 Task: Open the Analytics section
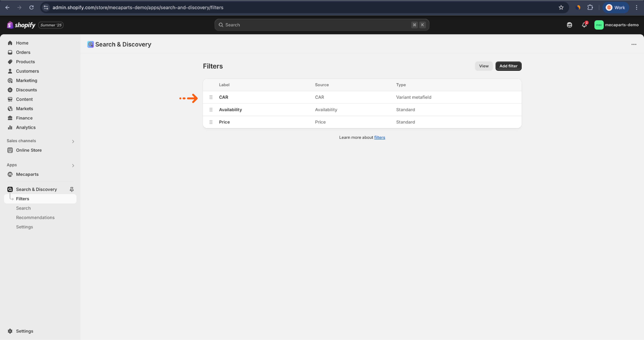[26, 127]
